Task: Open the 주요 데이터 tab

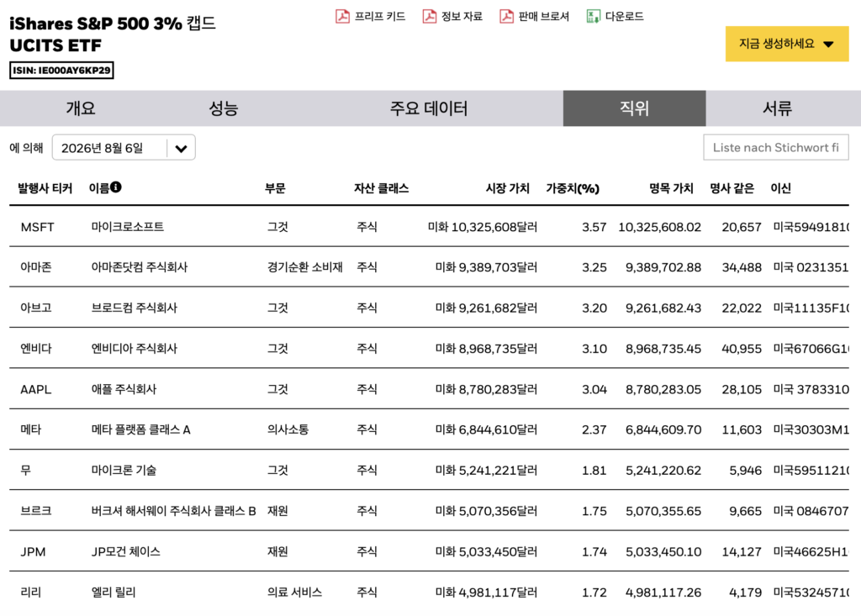Action: (429, 108)
